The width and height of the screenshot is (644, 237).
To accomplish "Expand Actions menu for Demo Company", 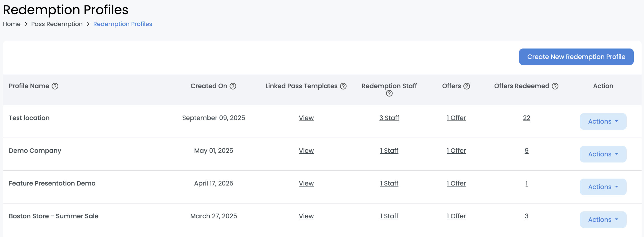I will pyautogui.click(x=603, y=154).
